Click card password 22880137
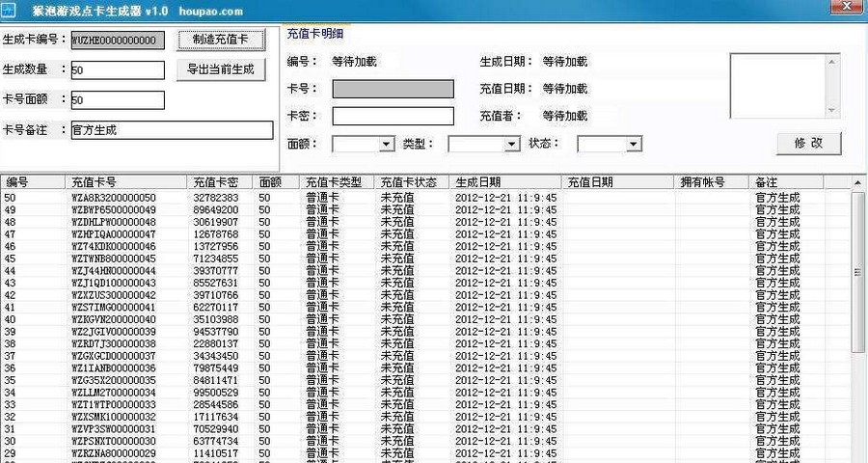This screenshot has height=463, width=868. point(216,344)
